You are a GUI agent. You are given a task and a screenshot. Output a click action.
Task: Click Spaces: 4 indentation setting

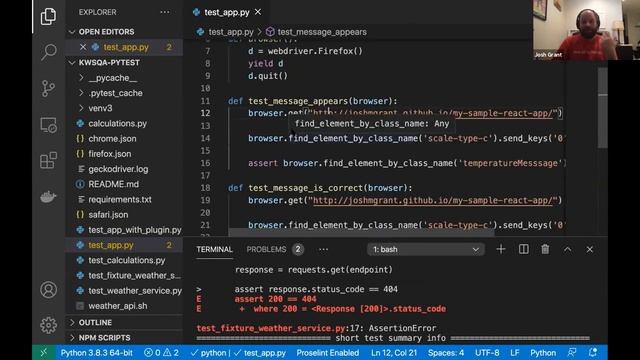click(x=446, y=353)
